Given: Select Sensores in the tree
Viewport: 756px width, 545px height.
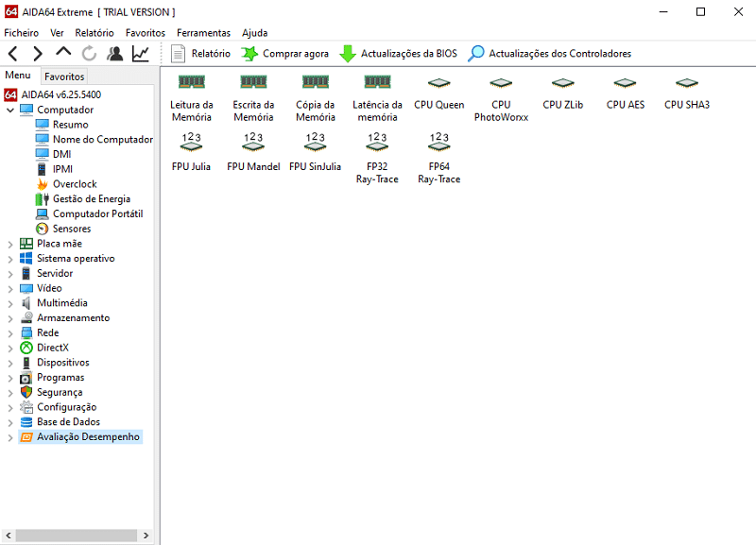Looking at the screenshot, I should click(x=72, y=229).
